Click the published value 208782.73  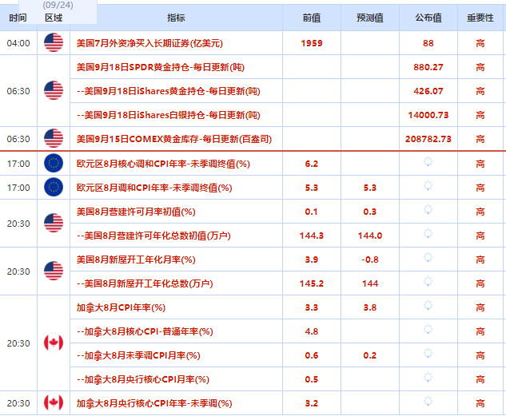(428, 139)
